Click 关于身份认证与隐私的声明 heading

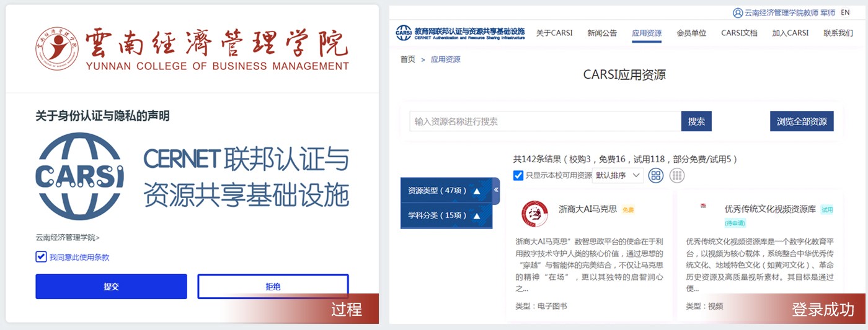[102, 116]
